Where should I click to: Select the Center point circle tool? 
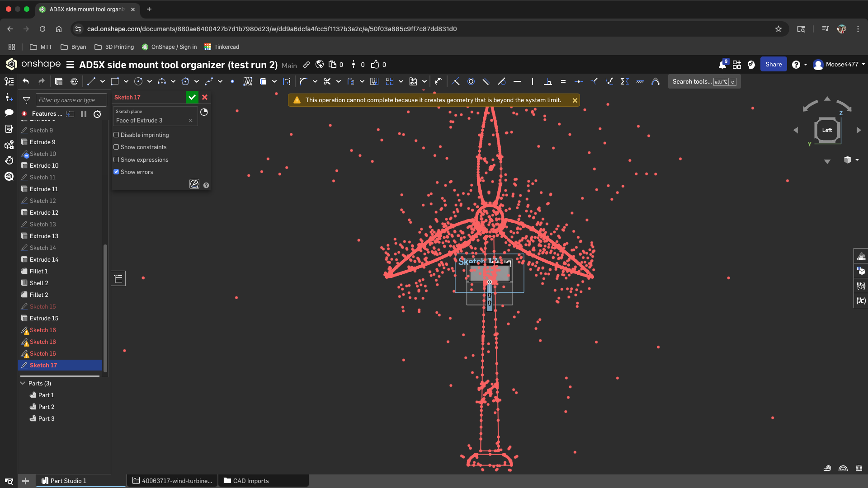coord(138,82)
